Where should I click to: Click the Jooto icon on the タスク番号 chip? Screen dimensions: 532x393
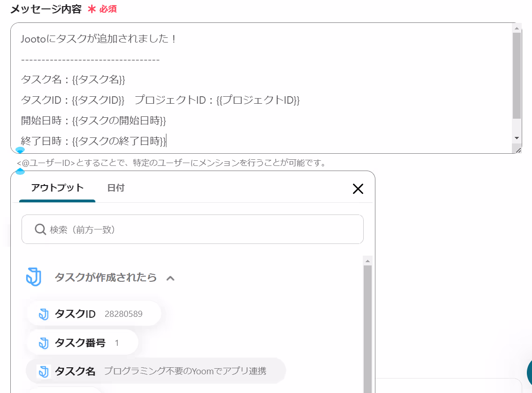click(43, 343)
